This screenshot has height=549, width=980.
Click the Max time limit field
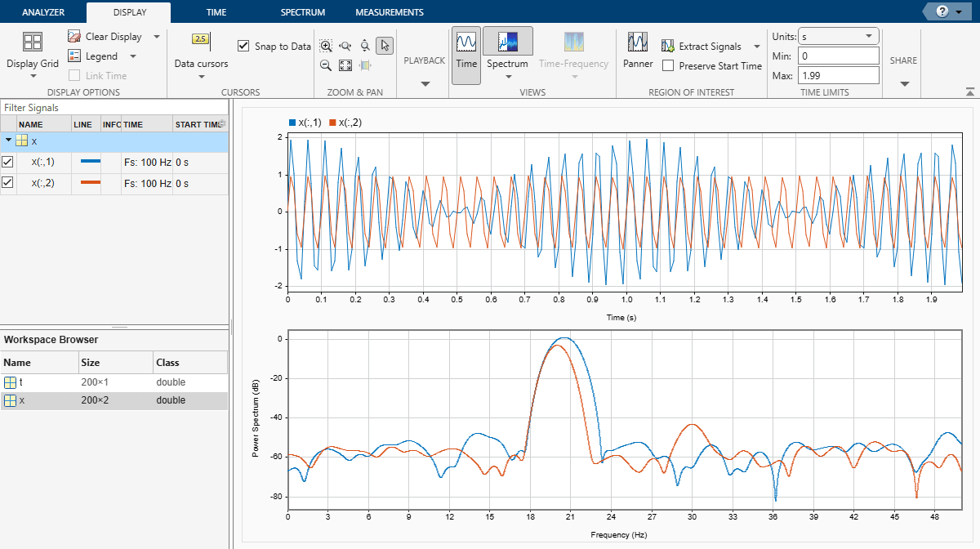pos(838,75)
